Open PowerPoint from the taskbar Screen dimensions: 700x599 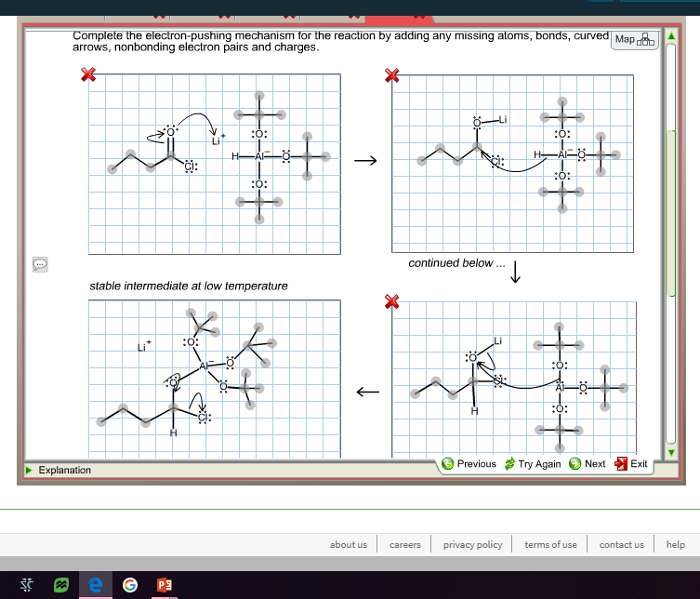[165, 585]
